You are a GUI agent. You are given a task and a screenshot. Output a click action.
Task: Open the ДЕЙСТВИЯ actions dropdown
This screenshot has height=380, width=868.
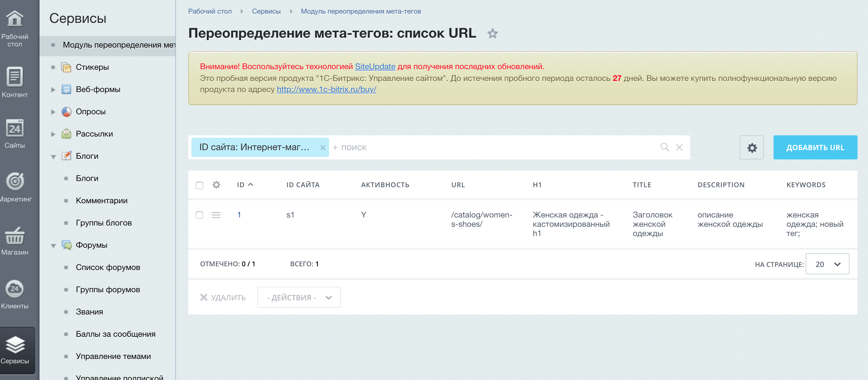(x=299, y=298)
